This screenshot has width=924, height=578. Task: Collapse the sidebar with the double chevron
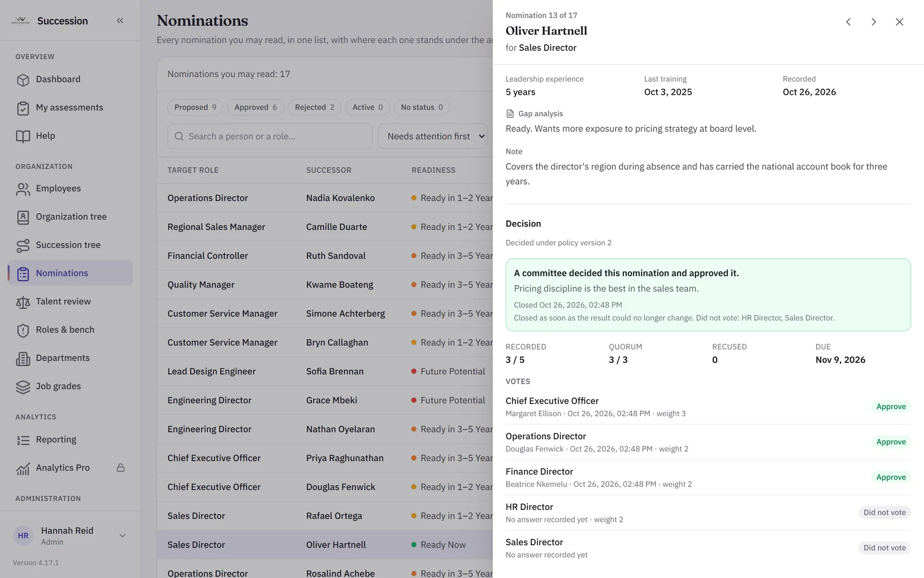coord(120,20)
